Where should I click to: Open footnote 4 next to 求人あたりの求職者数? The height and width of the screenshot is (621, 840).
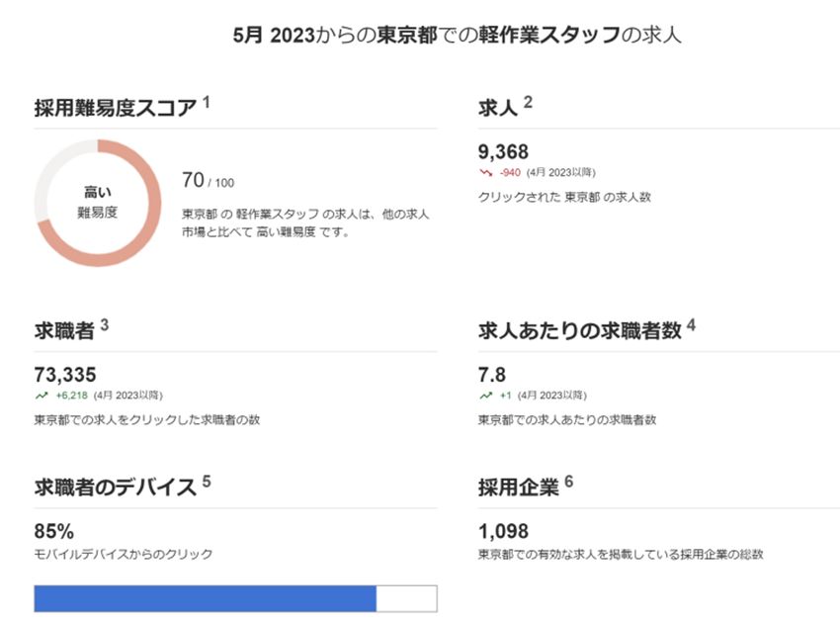[691, 324]
